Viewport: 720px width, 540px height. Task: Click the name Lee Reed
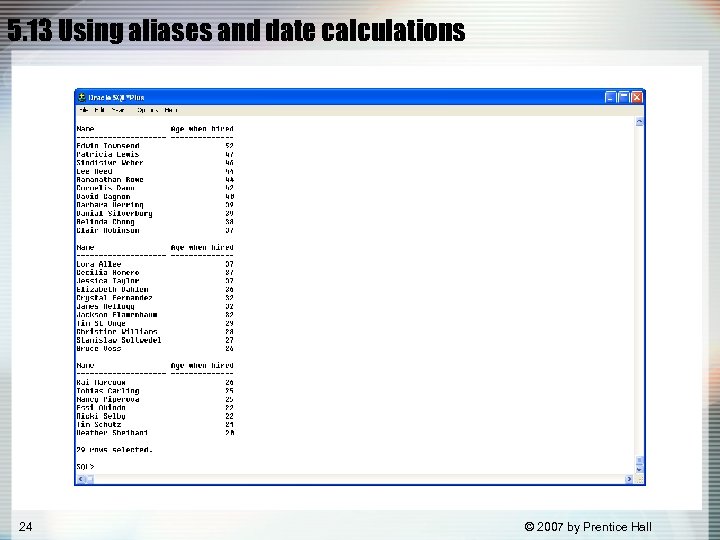(x=94, y=171)
